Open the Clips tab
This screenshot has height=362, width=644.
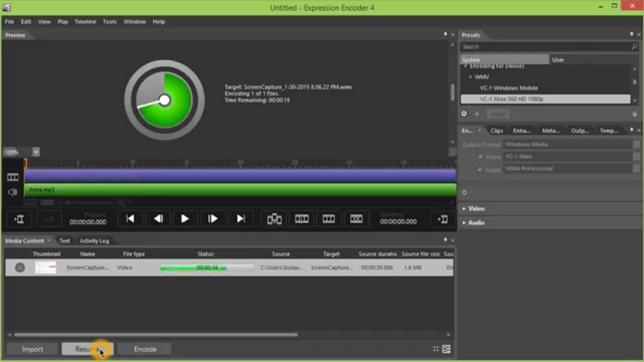click(497, 131)
